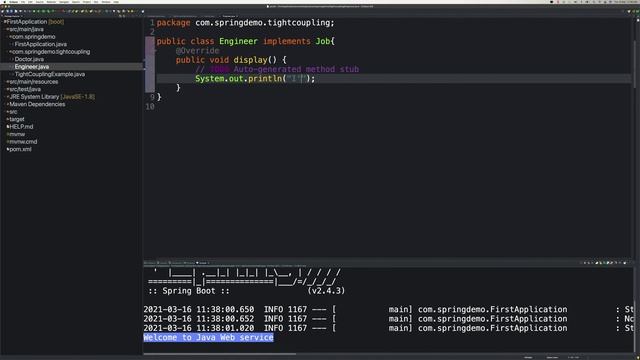Click the display() method name
The height and width of the screenshot is (360, 640).
tap(250, 60)
